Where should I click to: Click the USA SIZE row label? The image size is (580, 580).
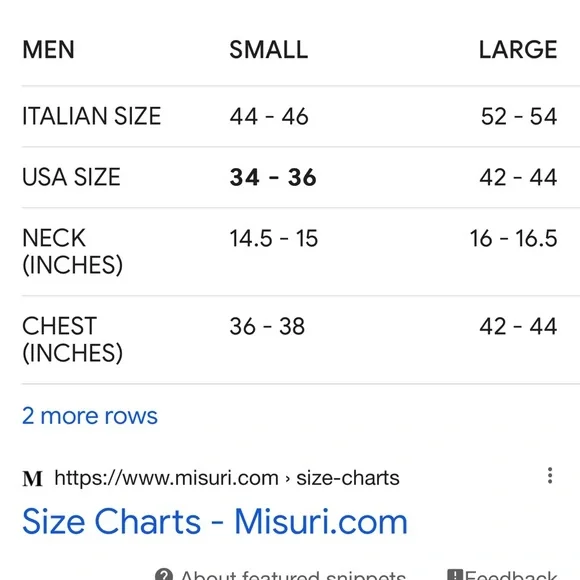click(71, 177)
